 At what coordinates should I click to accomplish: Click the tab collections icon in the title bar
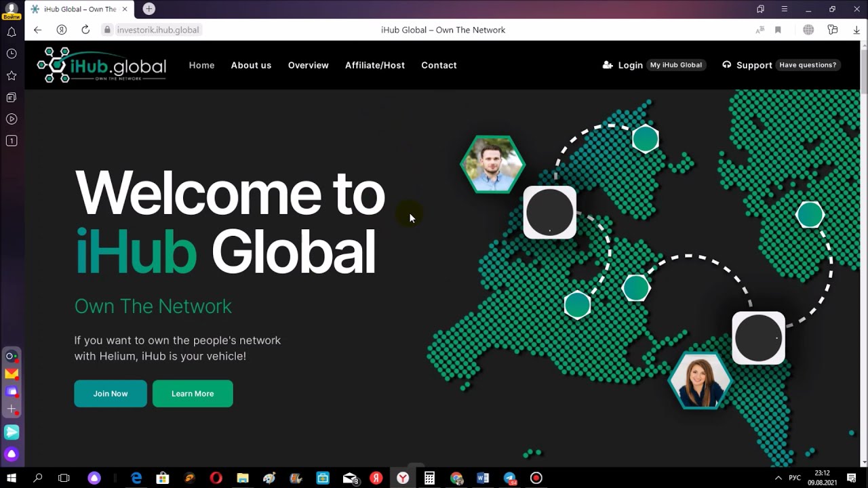tap(760, 9)
